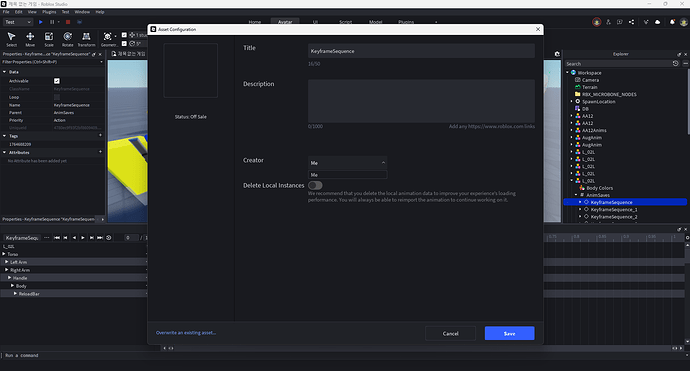The image size is (690, 371).
Task: Activate the Rotate tool
Action: [67, 39]
